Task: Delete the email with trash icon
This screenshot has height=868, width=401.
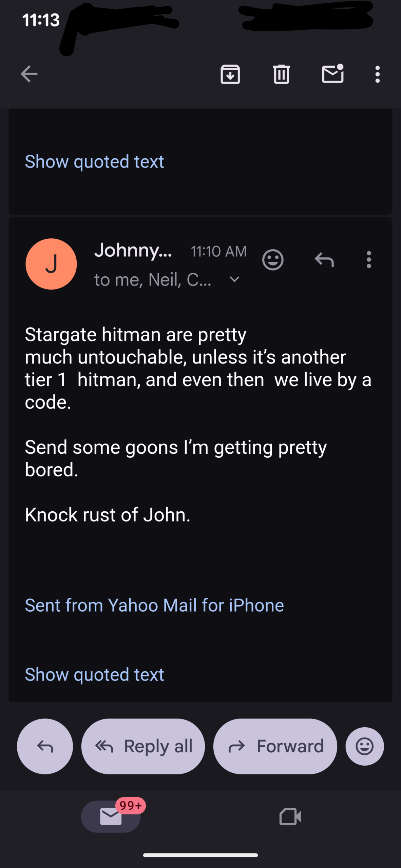Action: [x=281, y=74]
